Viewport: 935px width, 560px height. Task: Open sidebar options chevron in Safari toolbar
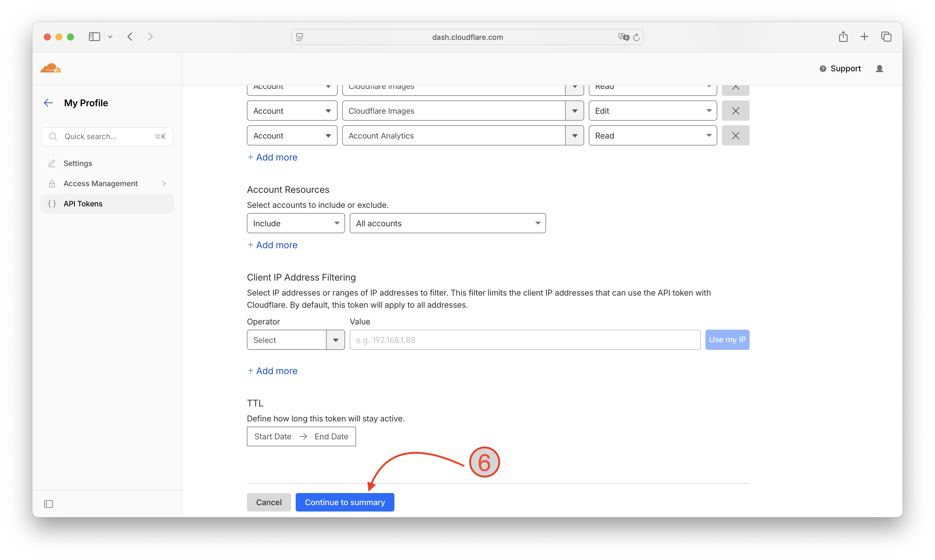(110, 37)
